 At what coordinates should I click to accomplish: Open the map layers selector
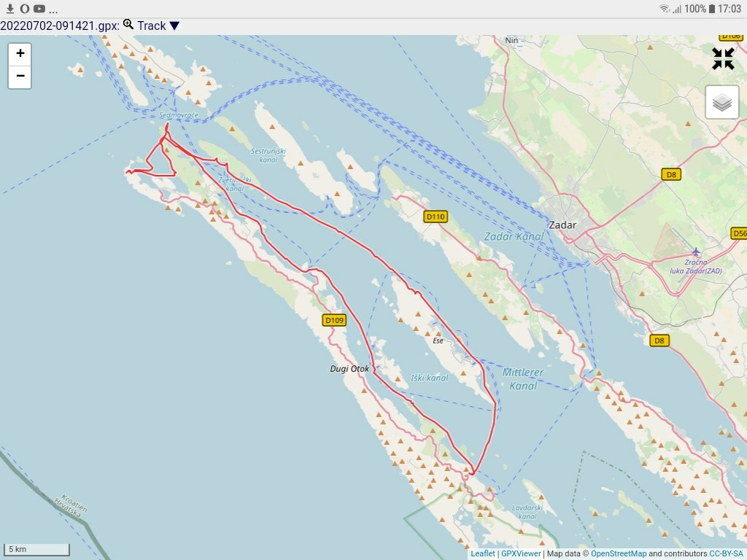721,102
